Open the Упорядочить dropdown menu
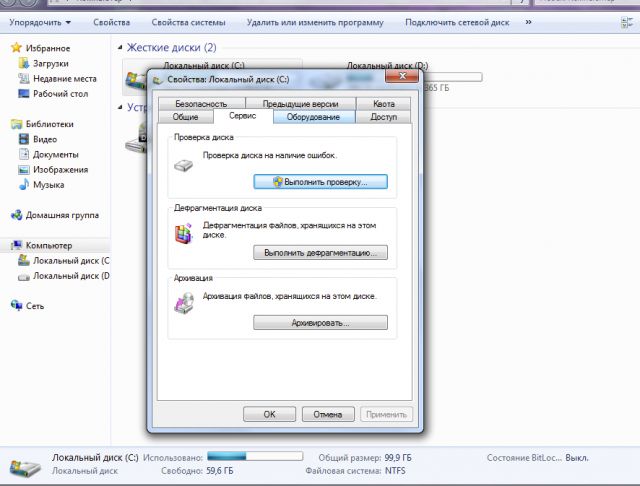The width and height of the screenshot is (640, 486). click(40, 22)
